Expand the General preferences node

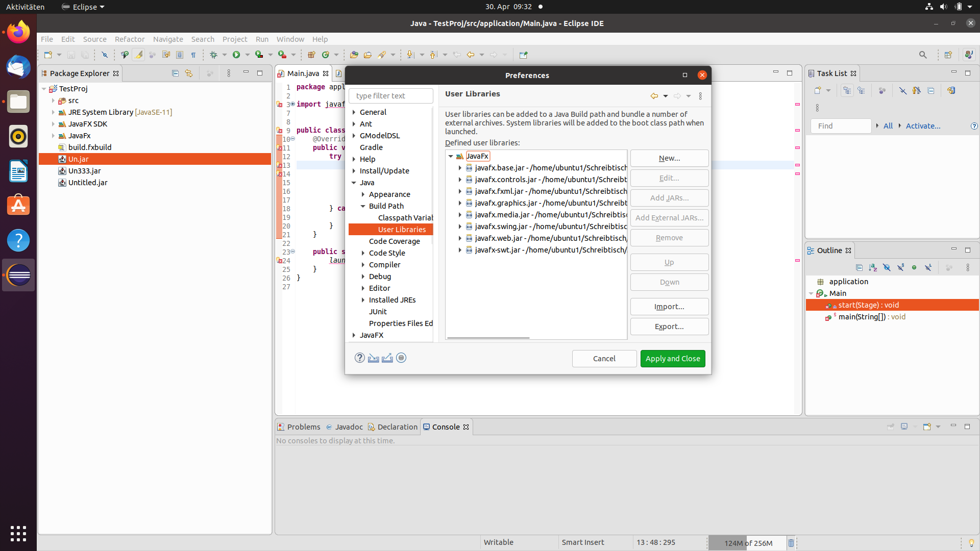point(354,112)
